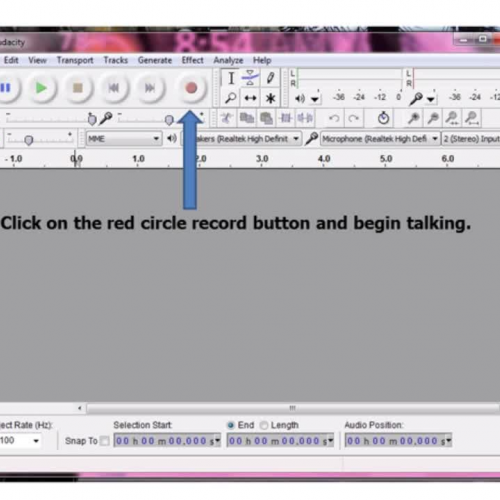Click the Redo arrow
The width and height of the screenshot is (500, 500).
353,118
